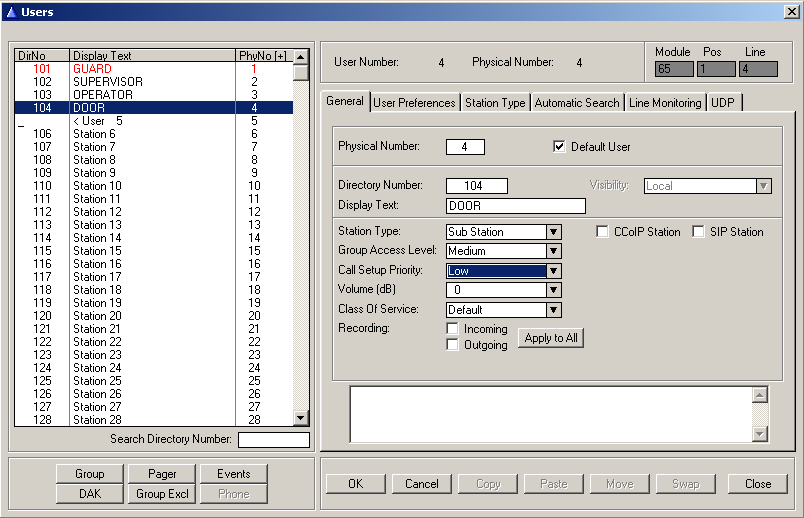Click the PhyNo [+] column header
804x518 pixels.
[x=263, y=56]
